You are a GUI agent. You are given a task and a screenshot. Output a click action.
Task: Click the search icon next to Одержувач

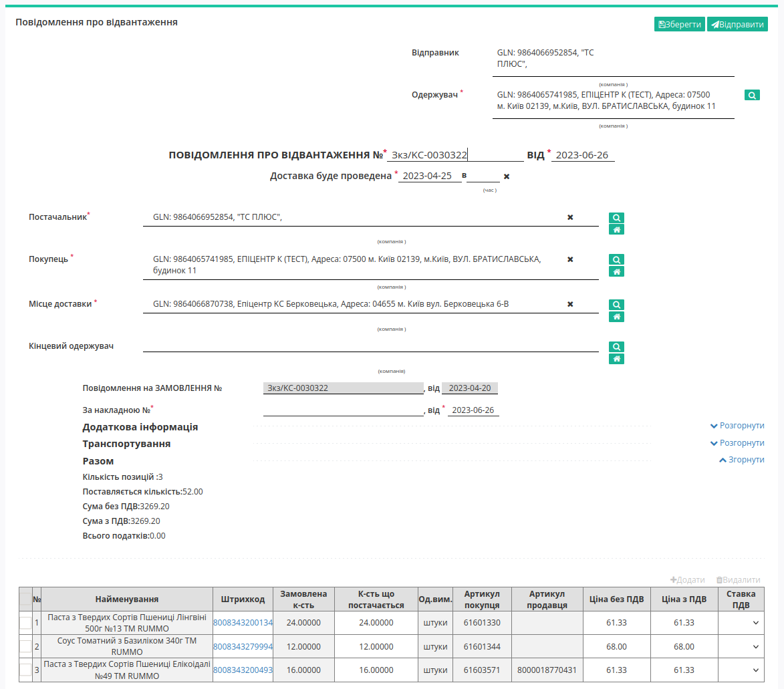tap(751, 95)
